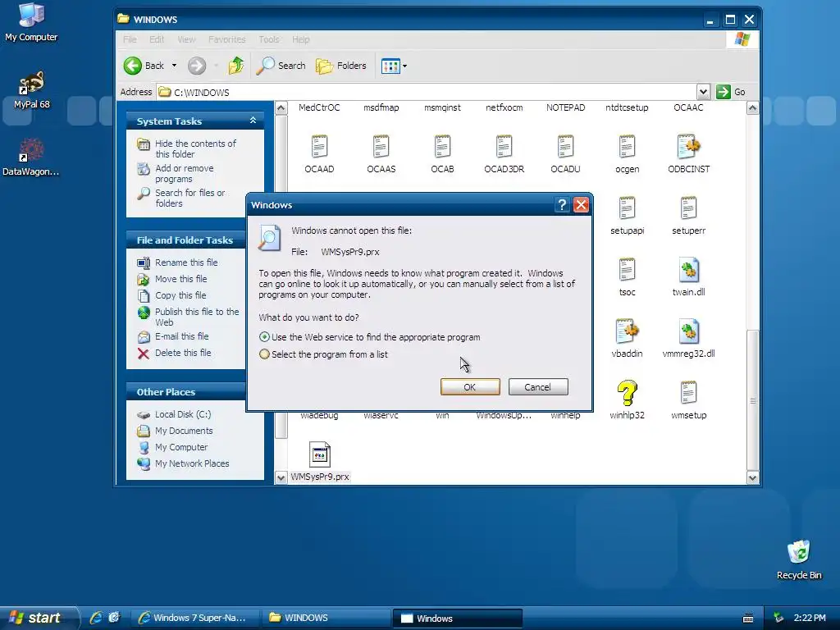The image size is (840, 630).
Task: Select the wmsetup file icon
Action: pyautogui.click(x=689, y=393)
